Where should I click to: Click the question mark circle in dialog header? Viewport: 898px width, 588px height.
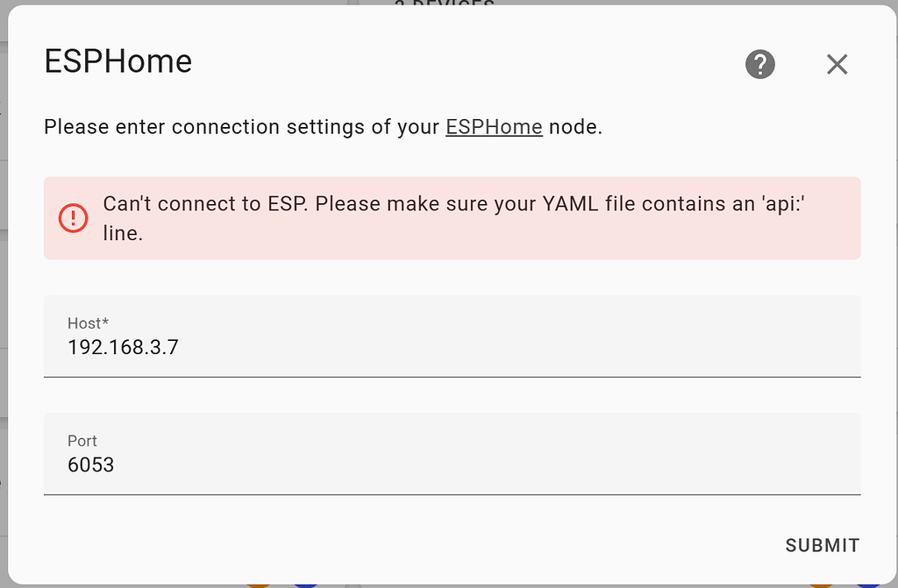[759, 64]
